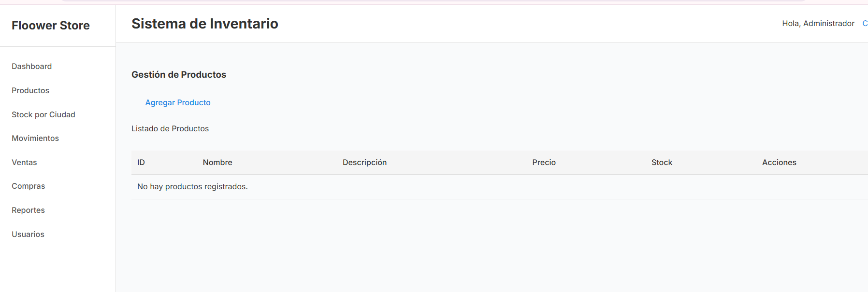The image size is (868, 292).
Task: Open the Usuarios management page
Action: (28, 235)
